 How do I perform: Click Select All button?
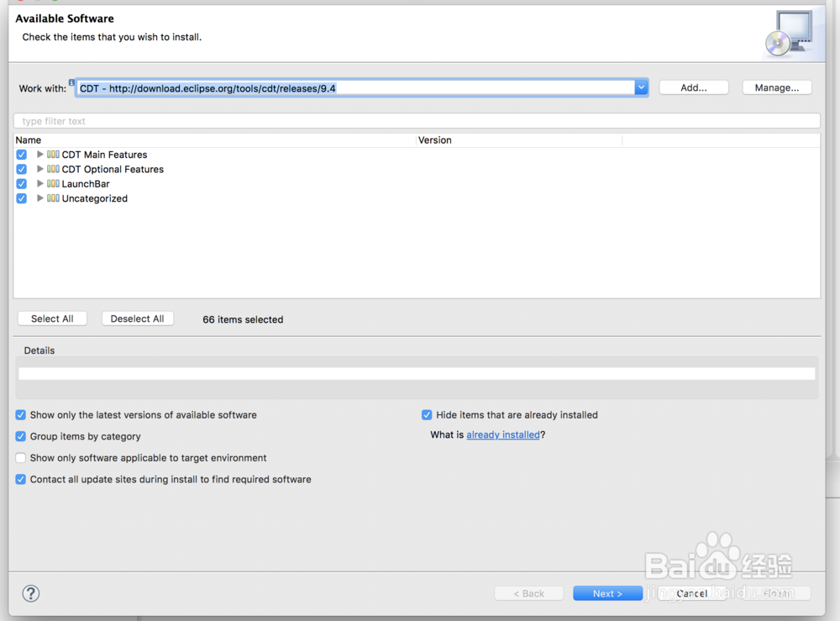[52, 318]
